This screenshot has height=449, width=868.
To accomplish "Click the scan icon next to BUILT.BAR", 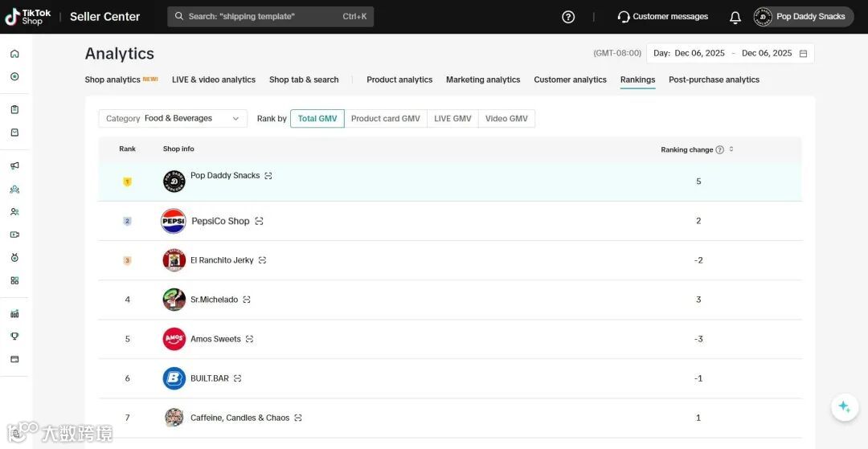I will [237, 379].
